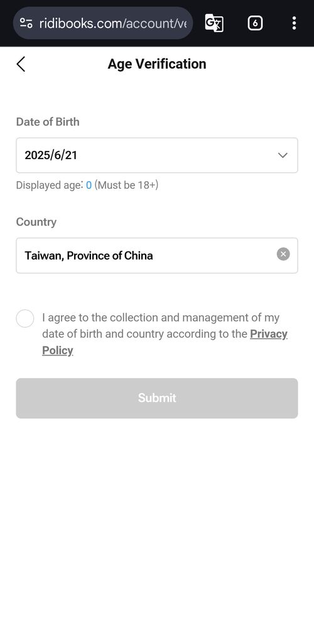This screenshot has width=314, height=644.
Task: Tap the Must be 18+ hint text
Action: tap(126, 186)
